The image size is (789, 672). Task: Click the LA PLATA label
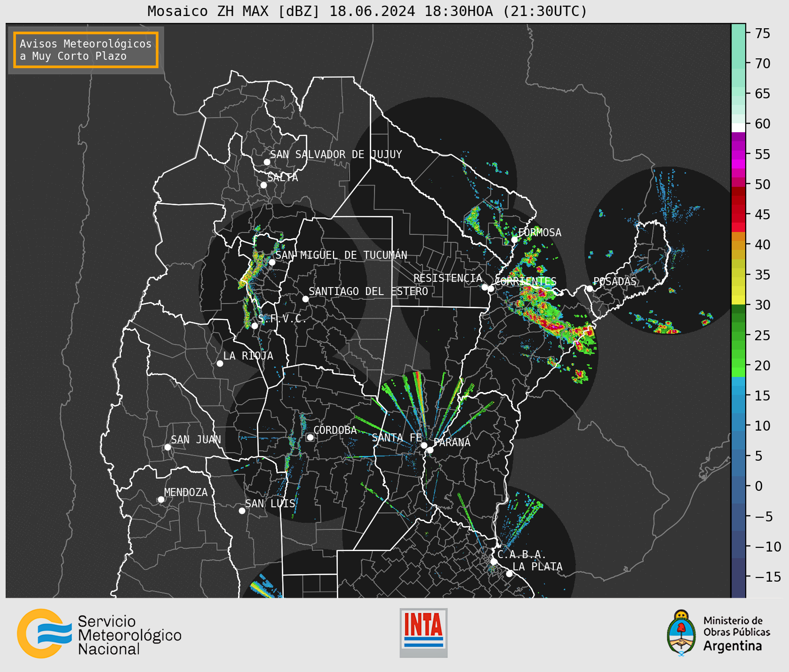point(537,567)
